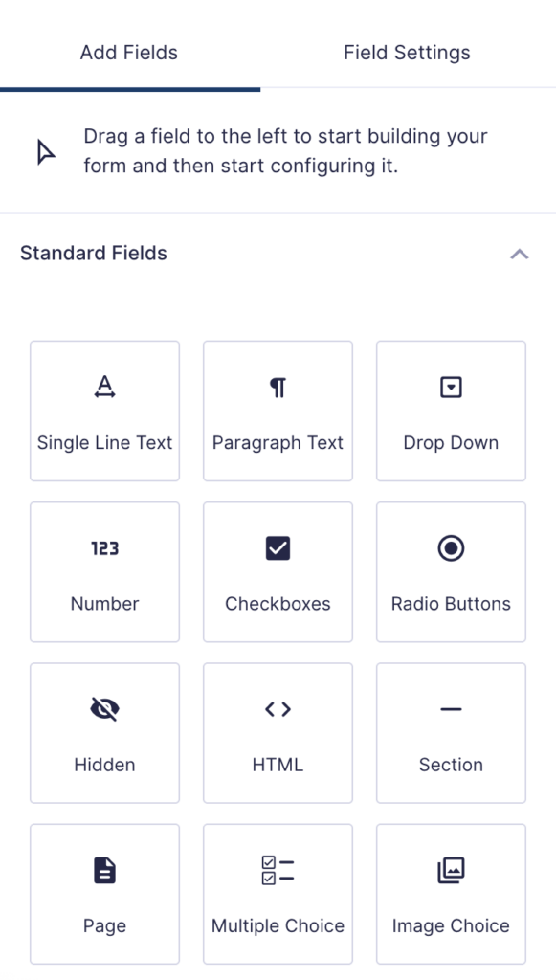Select the Drop Down field icon
Screen dimensions: 556x980
click(451, 386)
